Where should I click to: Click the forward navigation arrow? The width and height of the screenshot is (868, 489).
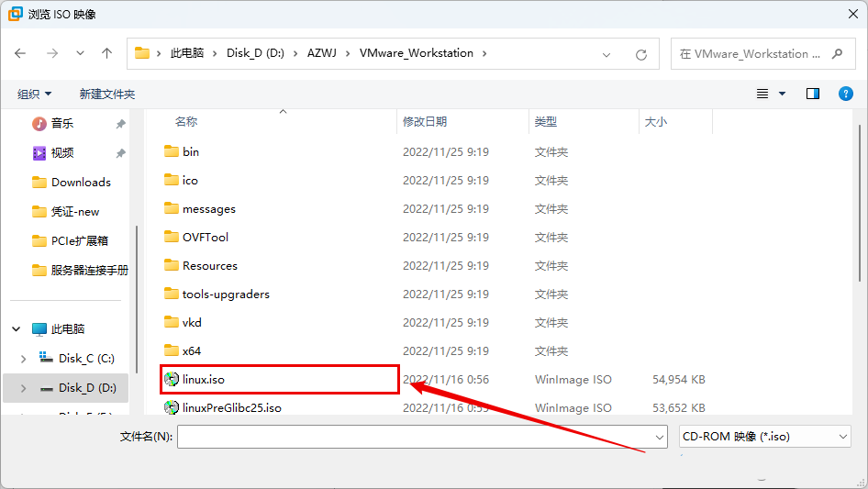tap(52, 53)
